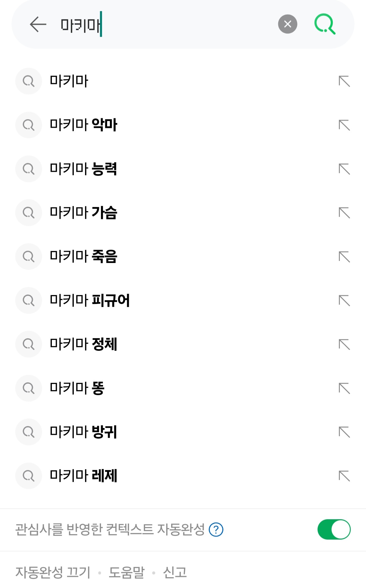
Task: Pick the 마키마 방귀 suggestion
Action: tap(83, 432)
